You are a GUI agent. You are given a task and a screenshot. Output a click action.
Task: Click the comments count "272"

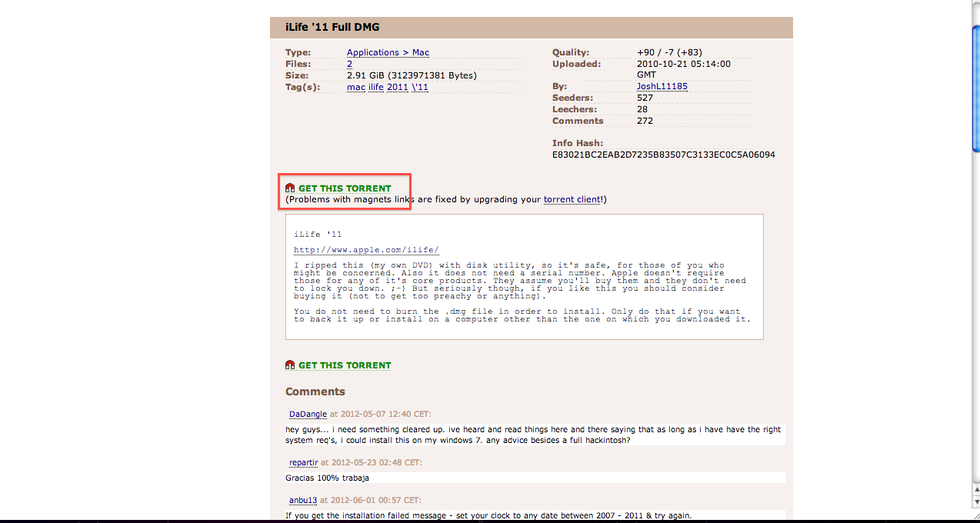pyautogui.click(x=645, y=121)
